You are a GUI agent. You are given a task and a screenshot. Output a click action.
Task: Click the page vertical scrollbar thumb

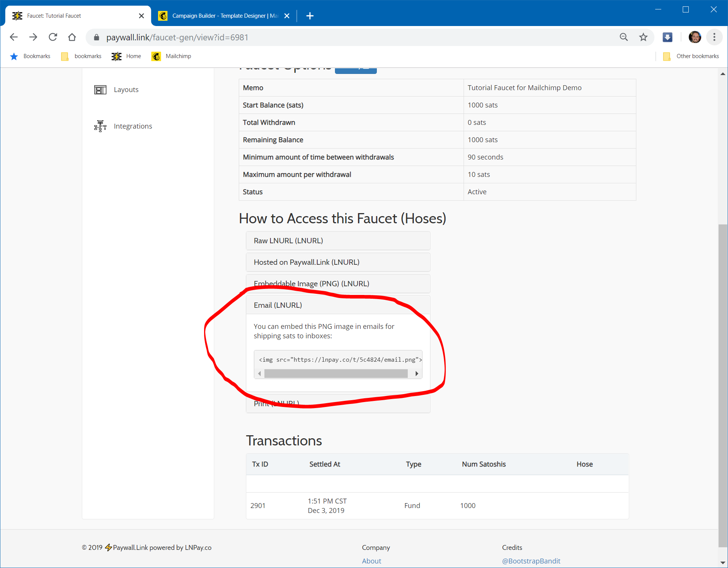tap(723, 385)
